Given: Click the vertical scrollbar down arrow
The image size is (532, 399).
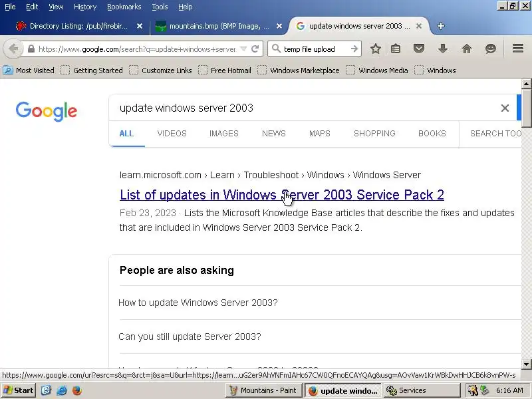Looking at the screenshot, I should 526,364.
